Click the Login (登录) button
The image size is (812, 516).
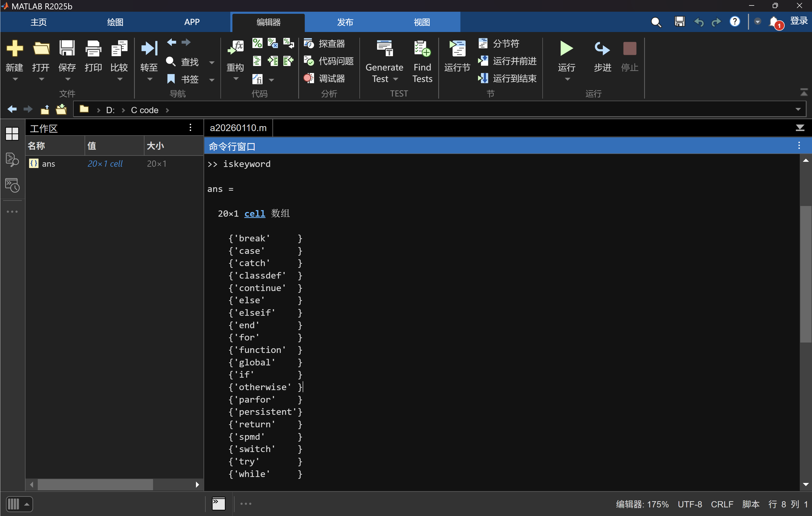click(x=798, y=21)
